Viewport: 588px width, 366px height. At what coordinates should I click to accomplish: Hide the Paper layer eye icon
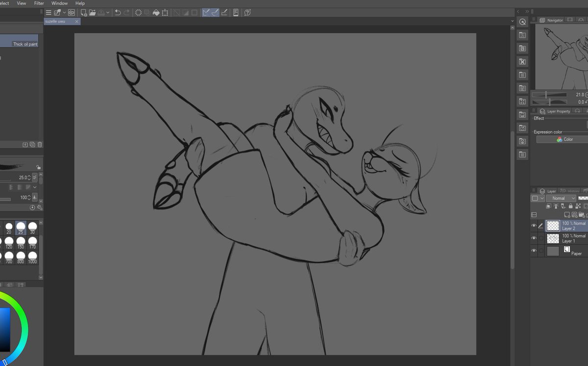(x=534, y=251)
